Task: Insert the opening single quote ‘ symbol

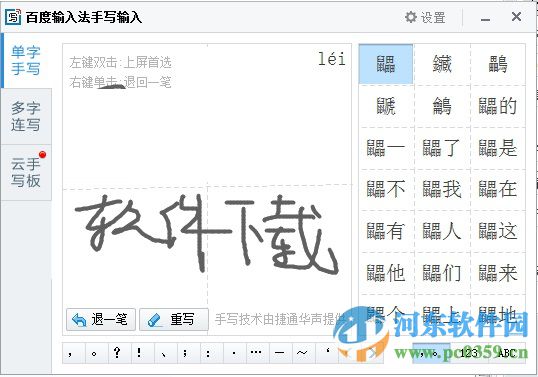Action: point(327,353)
